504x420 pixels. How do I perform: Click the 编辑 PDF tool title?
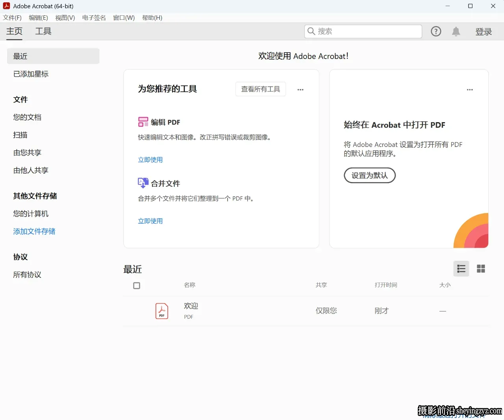pyautogui.click(x=165, y=122)
